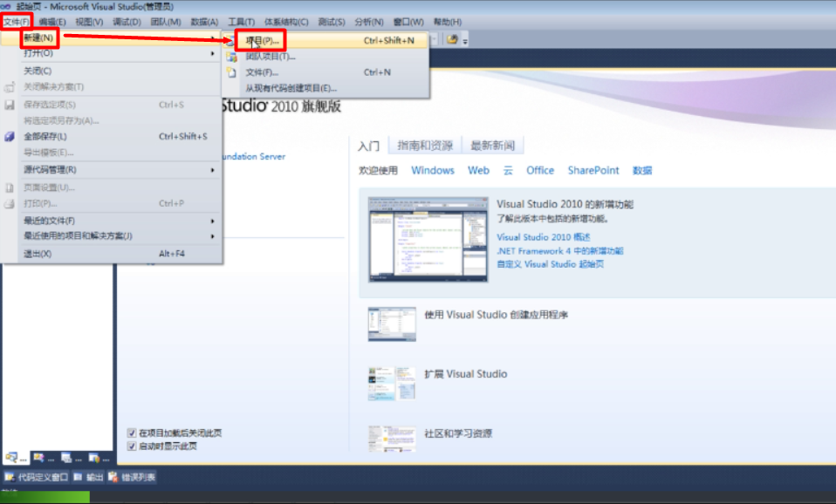
Task: Open the 测试(S) menu
Action: (x=332, y=22)
